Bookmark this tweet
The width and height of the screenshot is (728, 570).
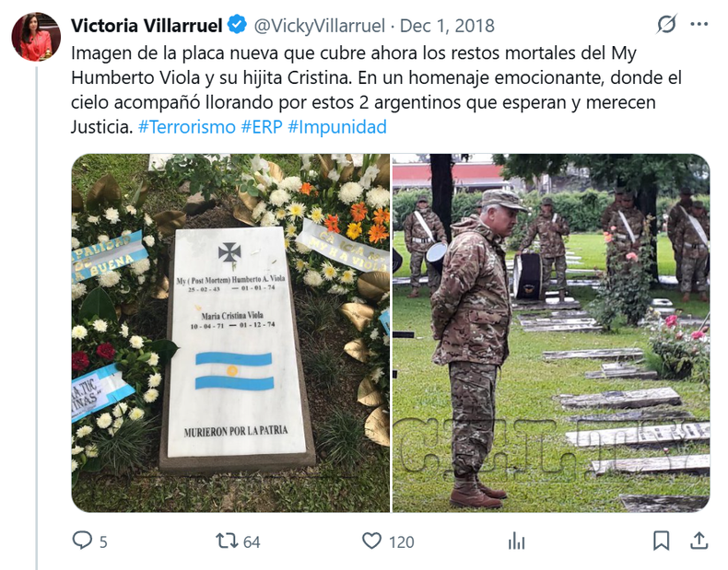pyautogui.click(x=661, y=541)
